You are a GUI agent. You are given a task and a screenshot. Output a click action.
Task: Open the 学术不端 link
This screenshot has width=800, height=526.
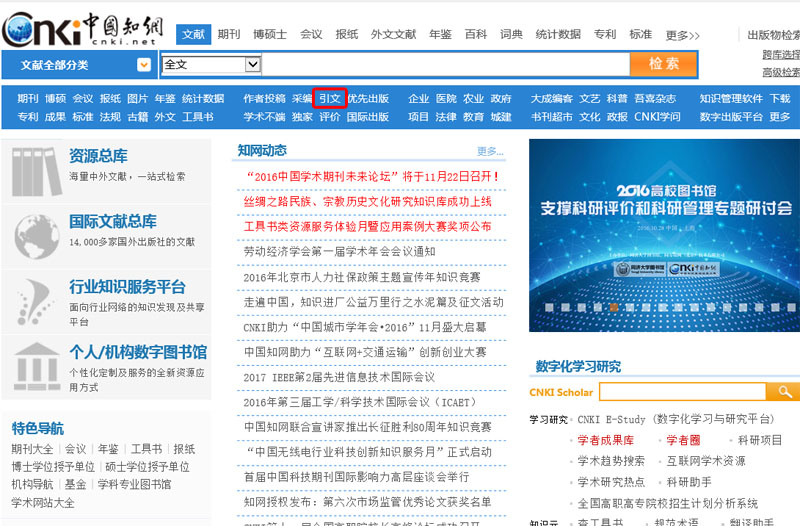pos(264,117)
